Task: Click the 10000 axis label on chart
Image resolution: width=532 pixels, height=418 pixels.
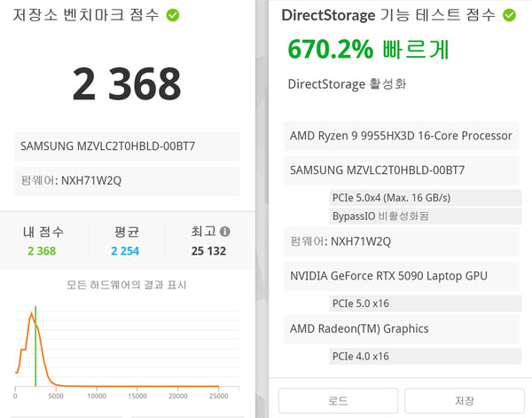Action: coord(97,396)
